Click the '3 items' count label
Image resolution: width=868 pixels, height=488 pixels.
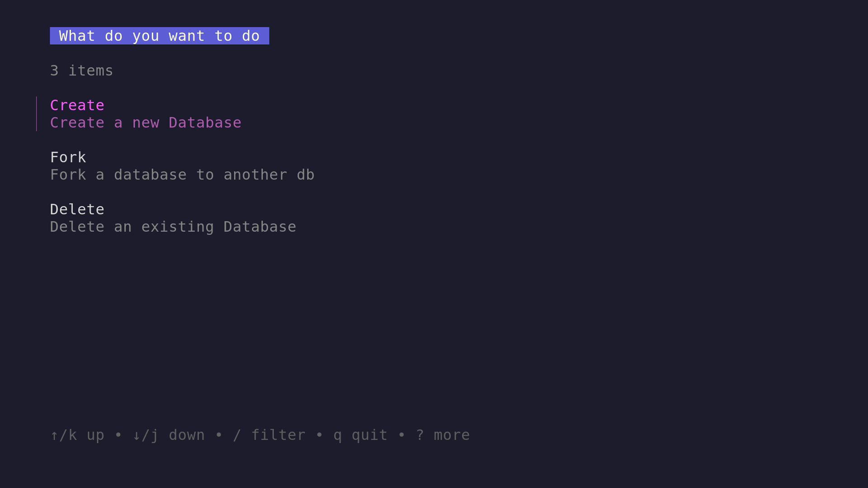pos(81,70)
